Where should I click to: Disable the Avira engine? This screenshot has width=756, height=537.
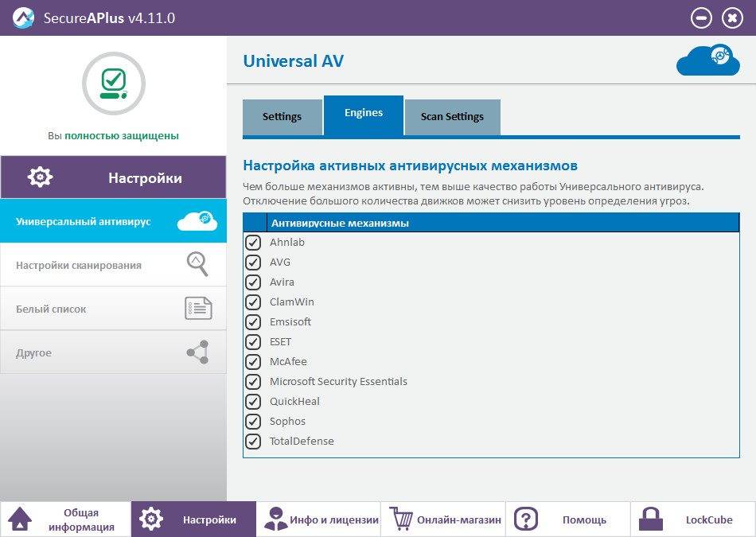[x=253, y=282]
